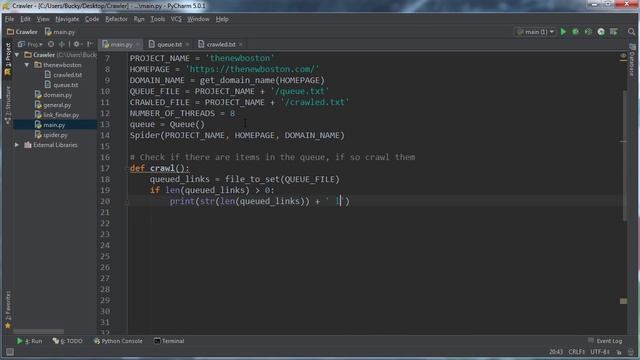Viewport: 640px width, 360px height.
Task: Toggle the Project side tool window tab
Action: point(7,59)
